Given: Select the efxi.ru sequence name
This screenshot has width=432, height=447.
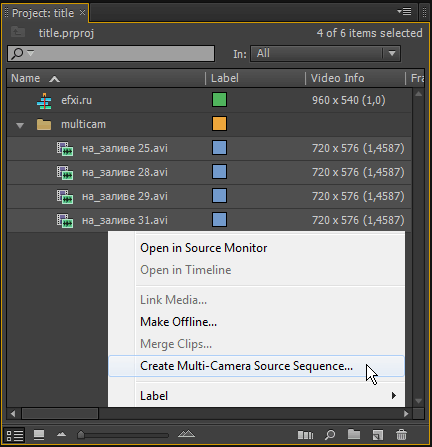Looking at the screenshot, I should 76,100.
